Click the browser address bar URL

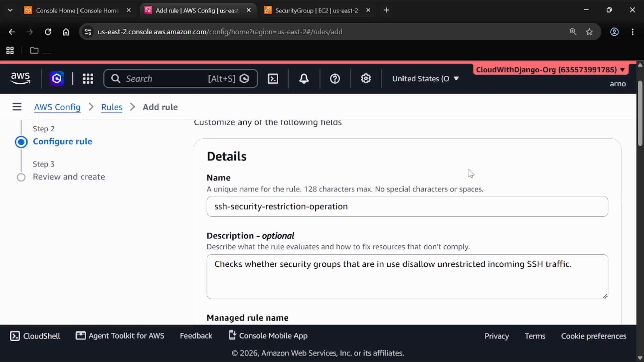220,32
